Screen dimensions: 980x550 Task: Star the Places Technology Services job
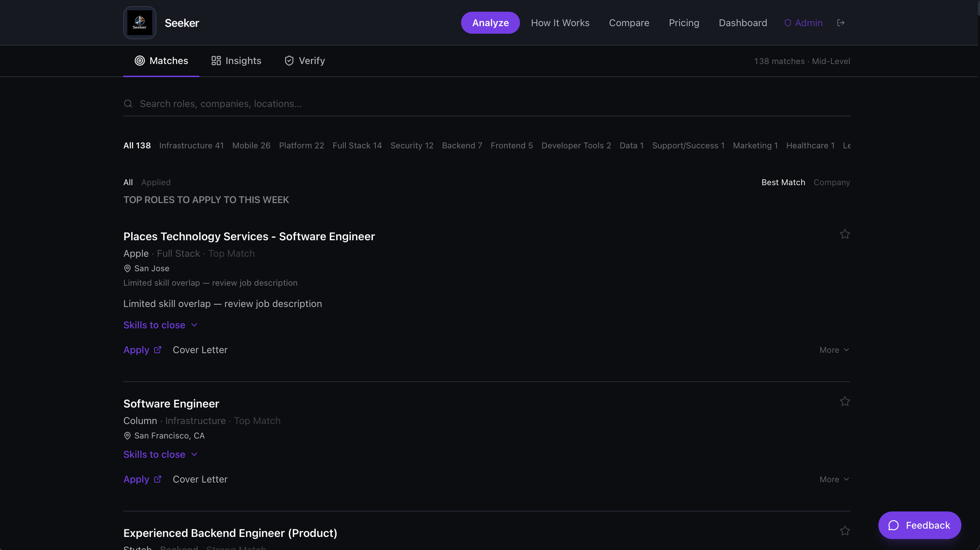coord(845,234)
